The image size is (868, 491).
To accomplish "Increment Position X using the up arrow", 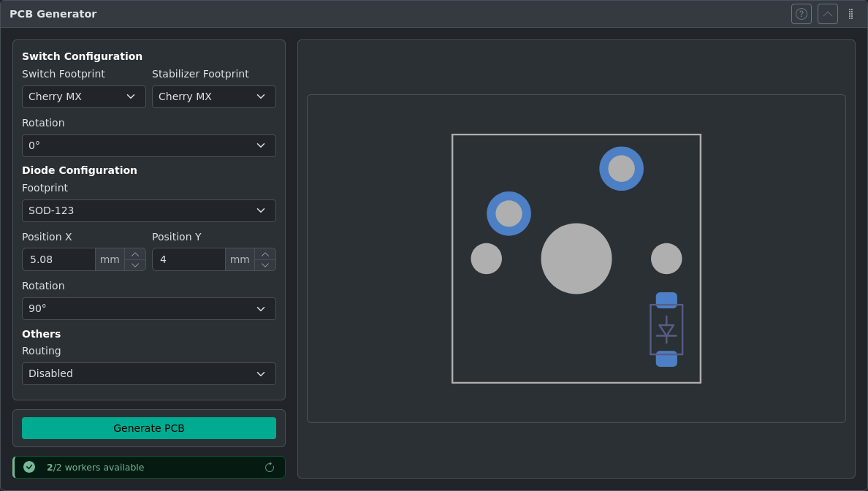I will pyautogui.click(x=135, y=254).
